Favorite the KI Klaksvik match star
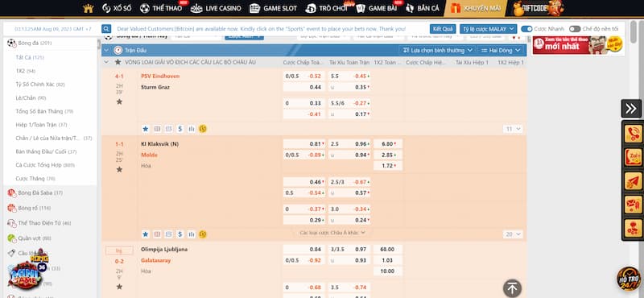This screenshot has width=644, height=298. (x=119, y=169)
